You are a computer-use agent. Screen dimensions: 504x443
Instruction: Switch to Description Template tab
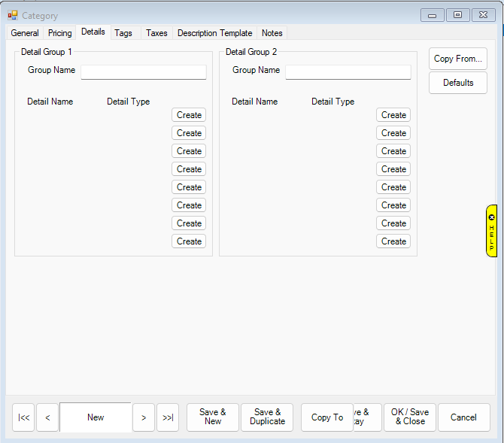click(214, 33)
